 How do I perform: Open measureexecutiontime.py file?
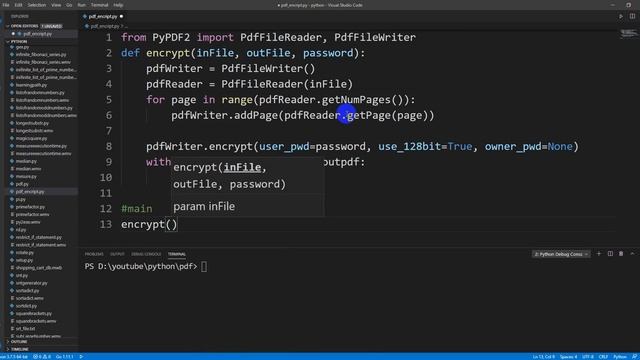(41, 146)
